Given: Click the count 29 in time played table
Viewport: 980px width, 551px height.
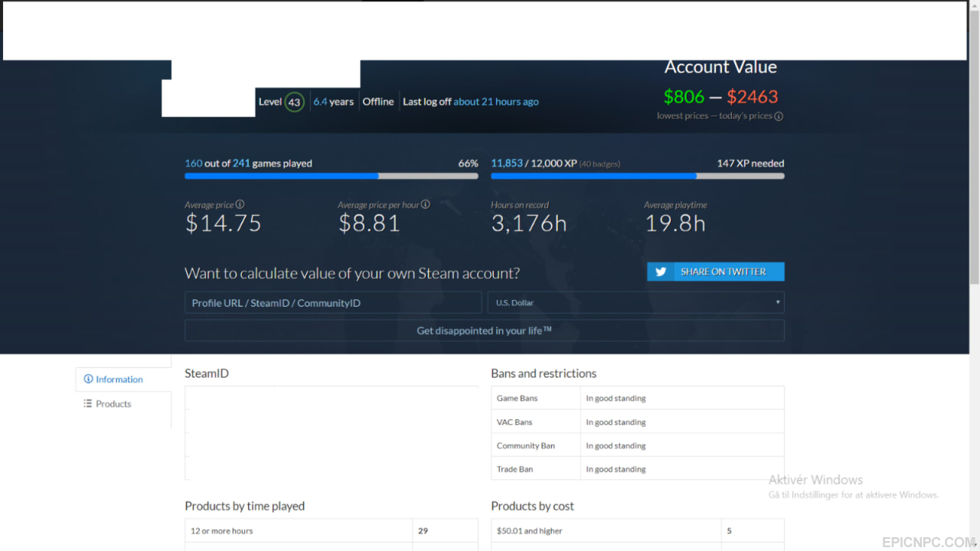Looking at the screenshot, I should coord(423,530).
